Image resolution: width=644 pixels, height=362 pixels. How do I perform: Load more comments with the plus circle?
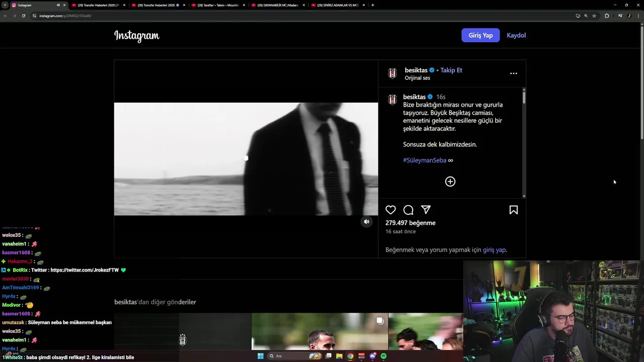pos(450,182)
